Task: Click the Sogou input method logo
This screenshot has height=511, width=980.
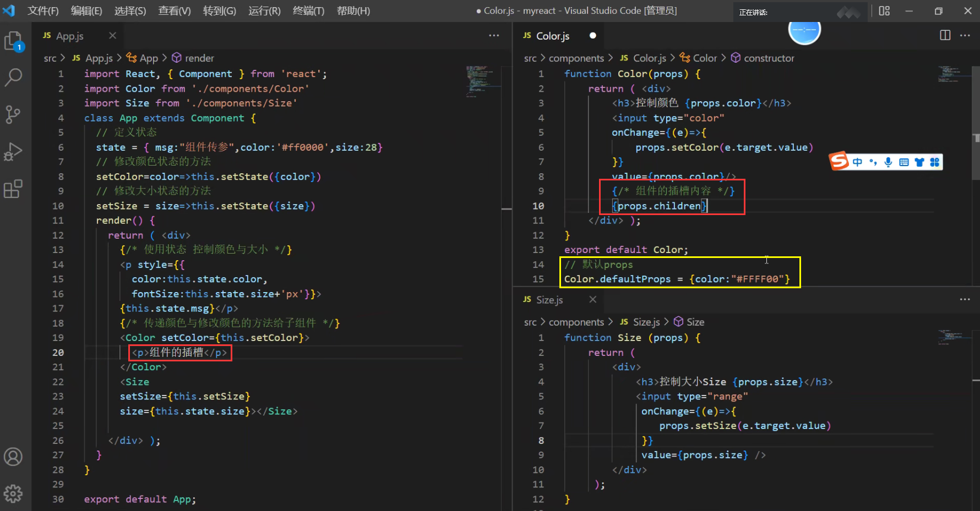Action: (x=839, y=161)
